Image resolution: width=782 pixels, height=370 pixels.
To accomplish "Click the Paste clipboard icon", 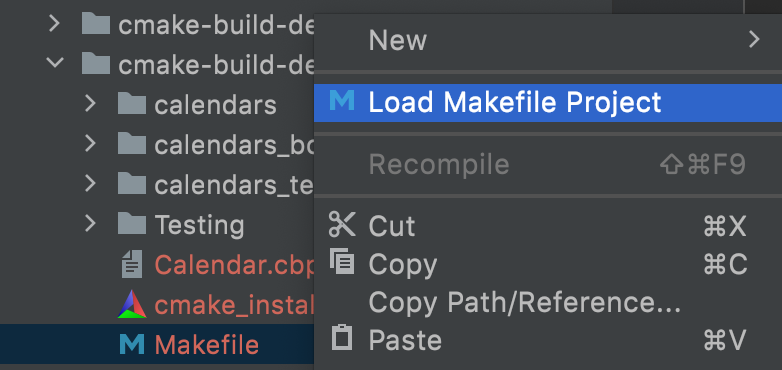I will pos(342,338).
